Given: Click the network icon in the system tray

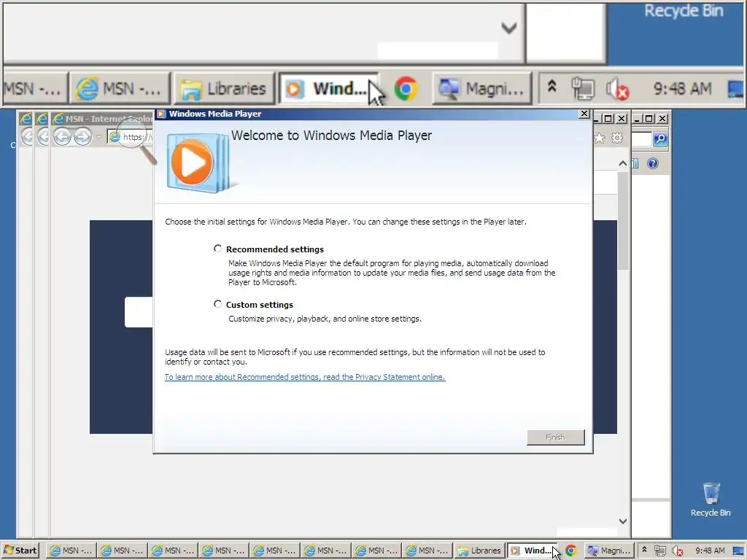Looking at the screenshot, I should (659, 551).
